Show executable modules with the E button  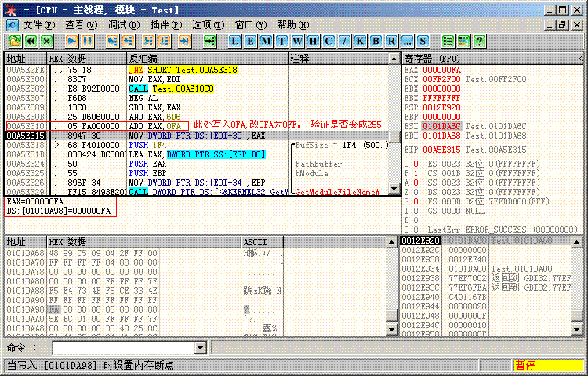[x=251, y=41]
